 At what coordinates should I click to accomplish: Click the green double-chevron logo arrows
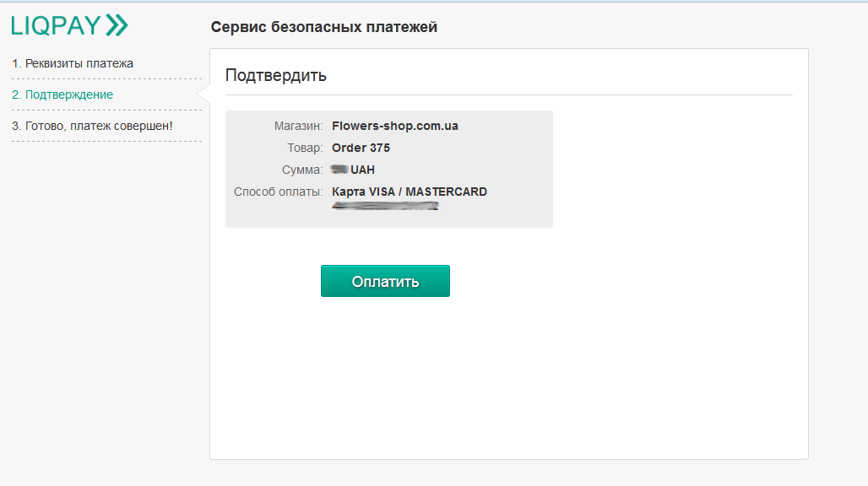[x=117, y=26]
